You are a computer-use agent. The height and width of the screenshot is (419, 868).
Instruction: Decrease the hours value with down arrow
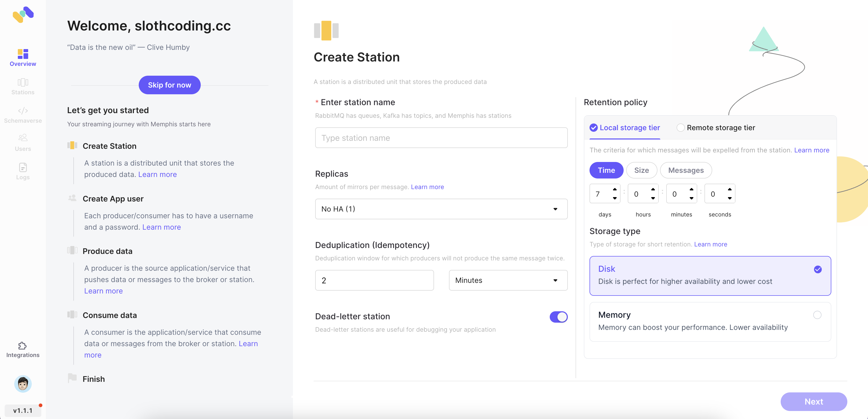(x=653, y=198)
